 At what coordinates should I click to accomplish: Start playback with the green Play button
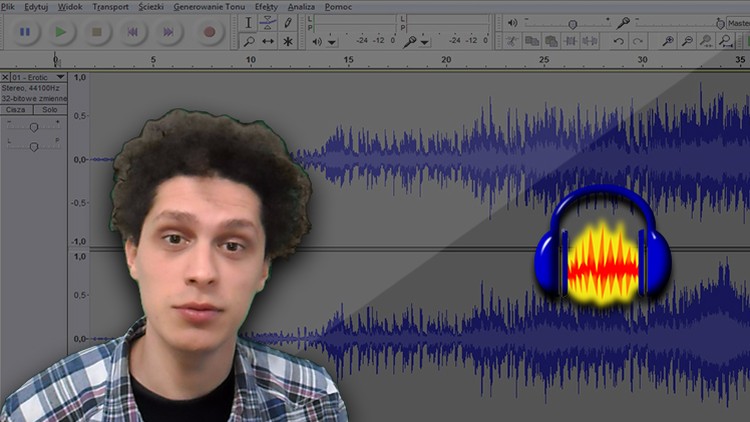tap(61, 32)
